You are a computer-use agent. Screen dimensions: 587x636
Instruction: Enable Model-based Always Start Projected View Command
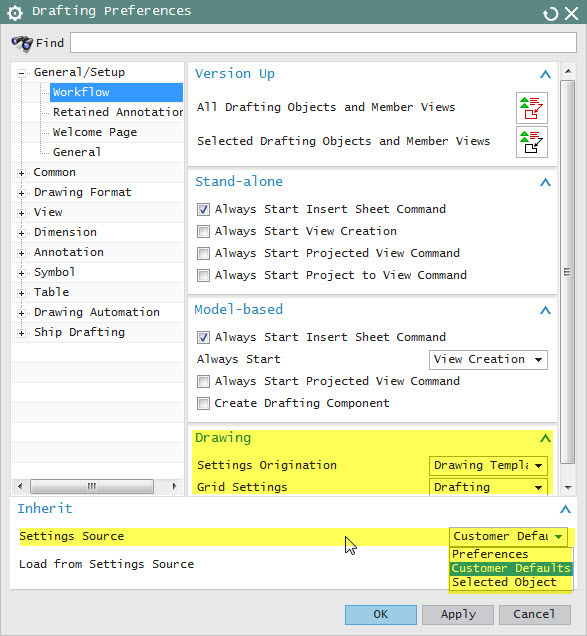[x=203, y=381]
